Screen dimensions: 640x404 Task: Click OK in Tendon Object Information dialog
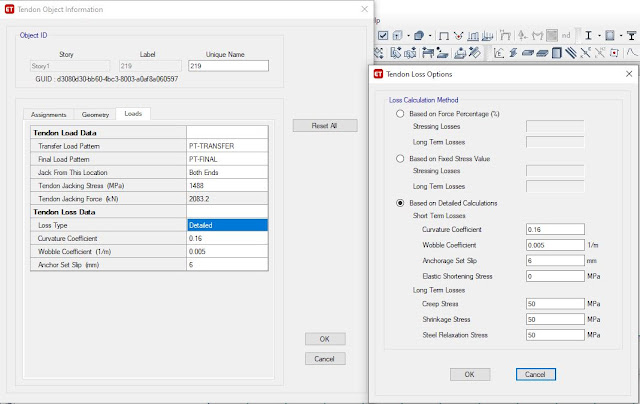pos(325,339)
